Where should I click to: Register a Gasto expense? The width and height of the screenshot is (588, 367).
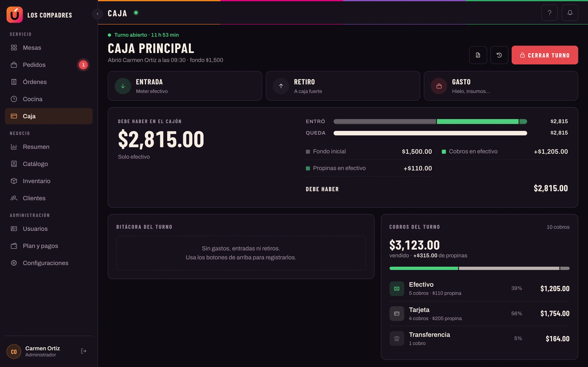pos(501,86)
